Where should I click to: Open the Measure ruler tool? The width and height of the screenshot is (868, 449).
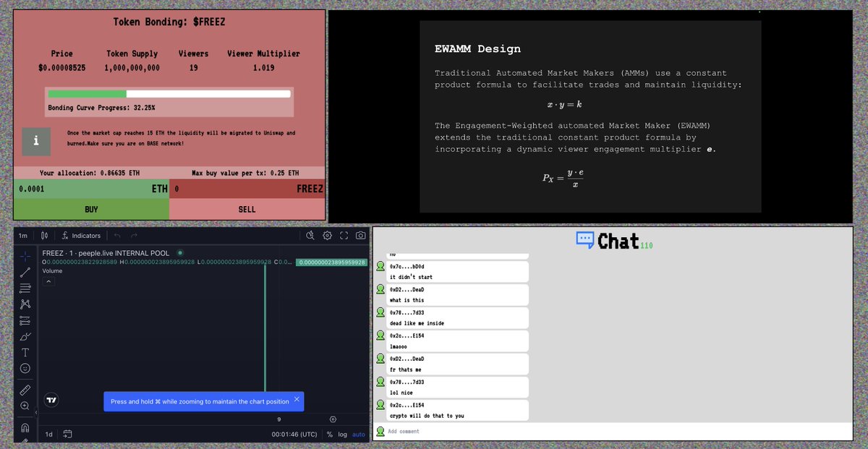pyautogui.click(x=25, y=388)
